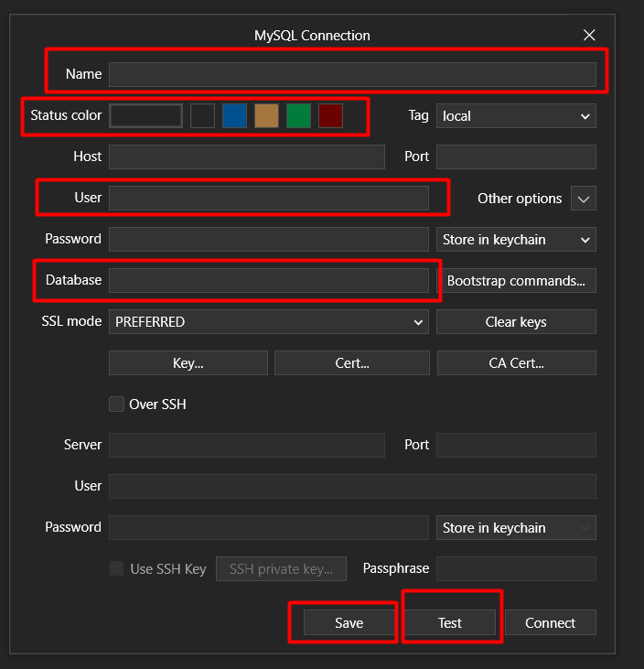Open the database password Store in keychain dropdown
The height and width of the screenshot is (669, 644).
pos(516,240)
